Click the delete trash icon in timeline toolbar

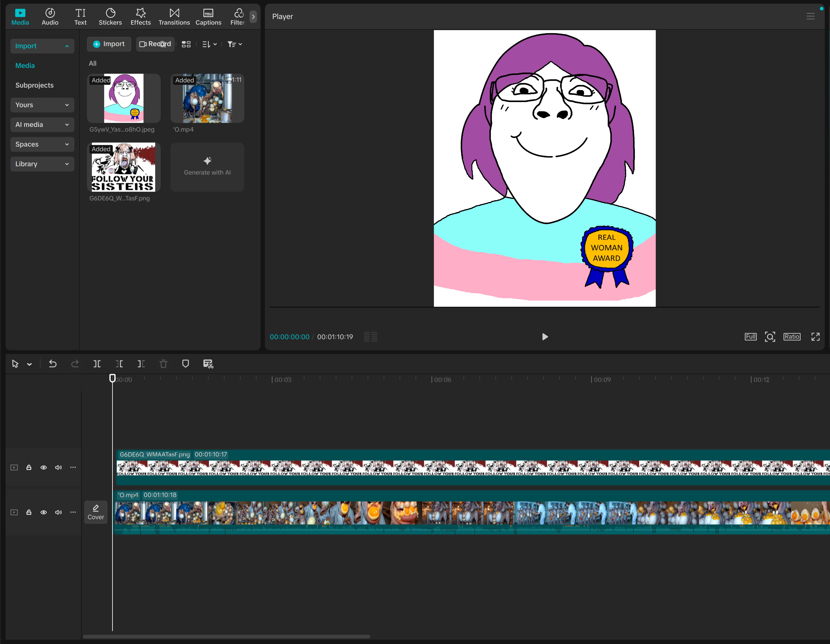(x=163, y=364)
